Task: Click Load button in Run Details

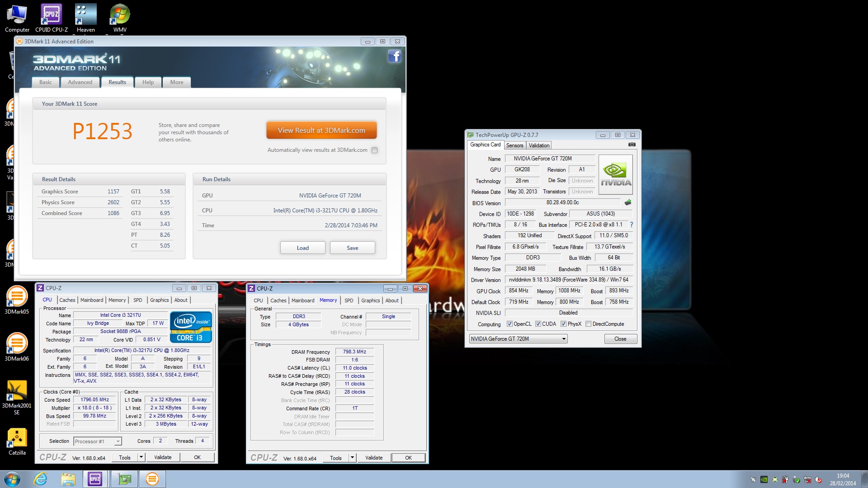Action: click(x=302, y=248)
